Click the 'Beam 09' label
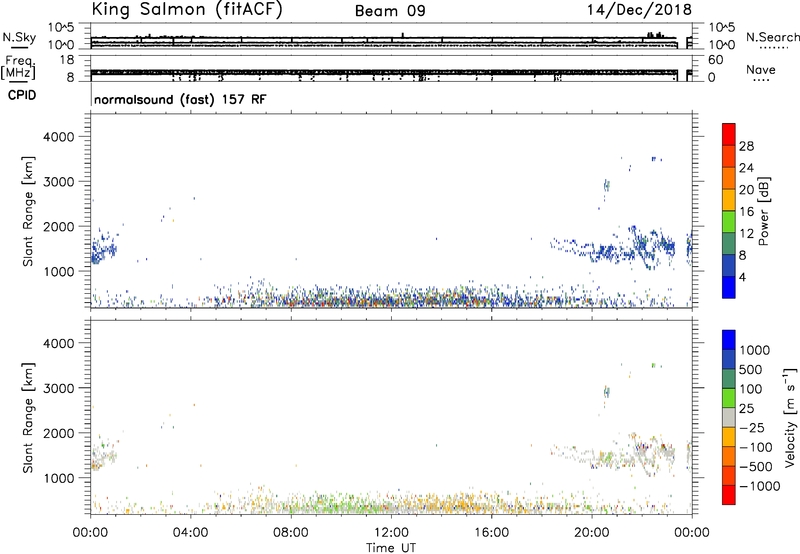 point(390,11)
